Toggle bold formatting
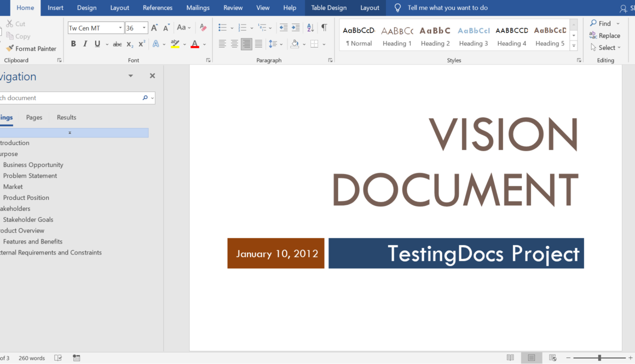Viewport: 635px width, 364px height. [x=73, y=44]
